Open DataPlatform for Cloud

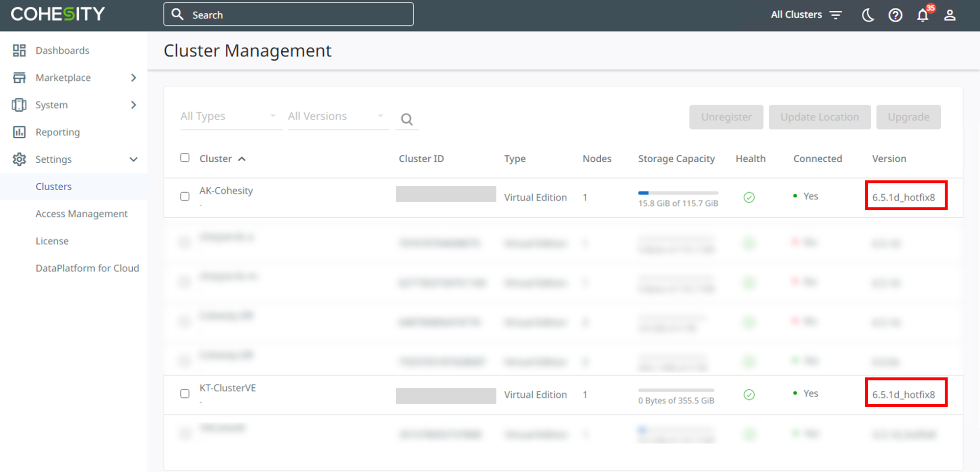(x=87, y=268)
